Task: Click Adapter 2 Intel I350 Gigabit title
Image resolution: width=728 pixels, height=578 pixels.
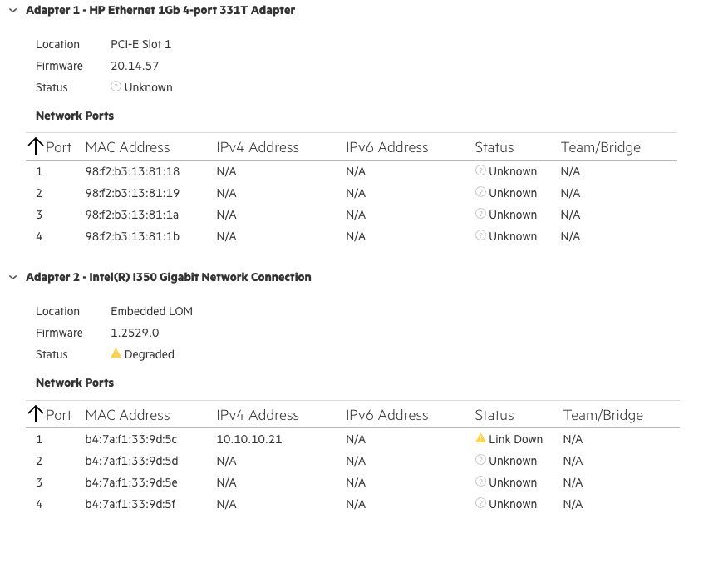Action: coord(169,278)
